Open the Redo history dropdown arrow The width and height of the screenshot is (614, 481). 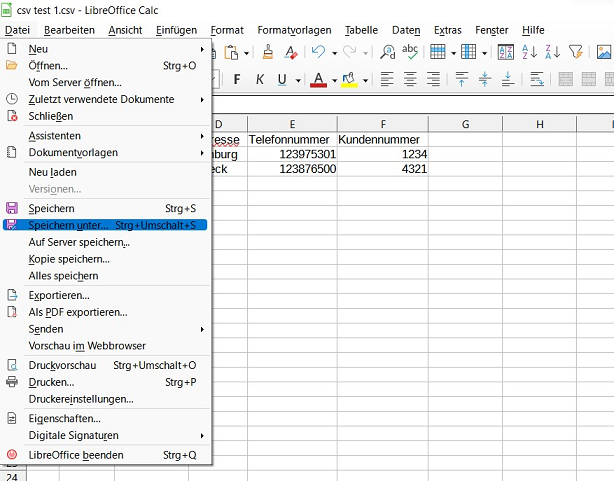pyautogui.click(x=365, y=53)
